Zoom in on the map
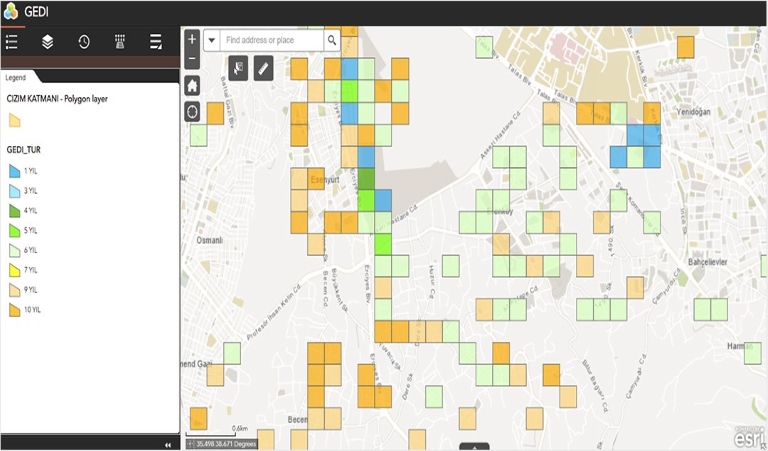 [192, 40]
